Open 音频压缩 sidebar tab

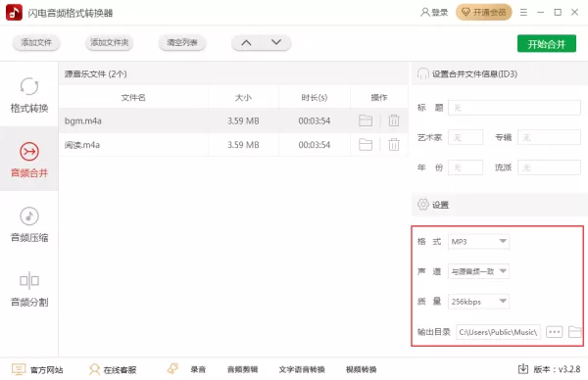point(29,223)
